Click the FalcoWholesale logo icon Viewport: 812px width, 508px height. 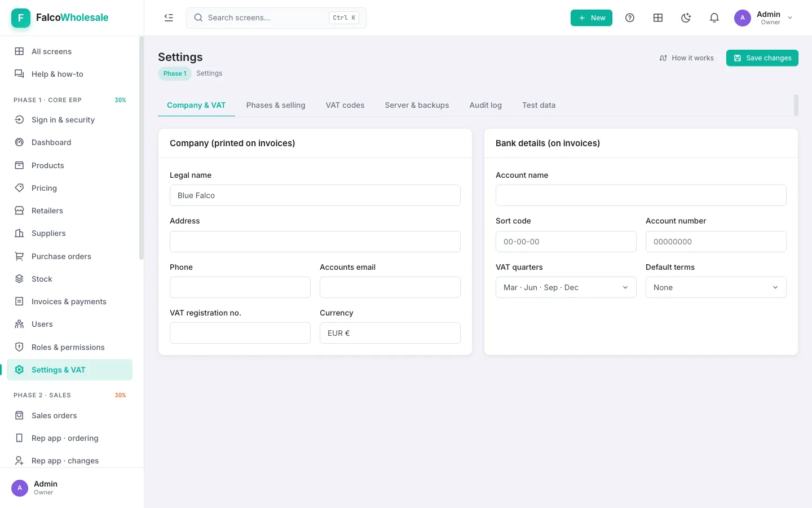(21, 17)
